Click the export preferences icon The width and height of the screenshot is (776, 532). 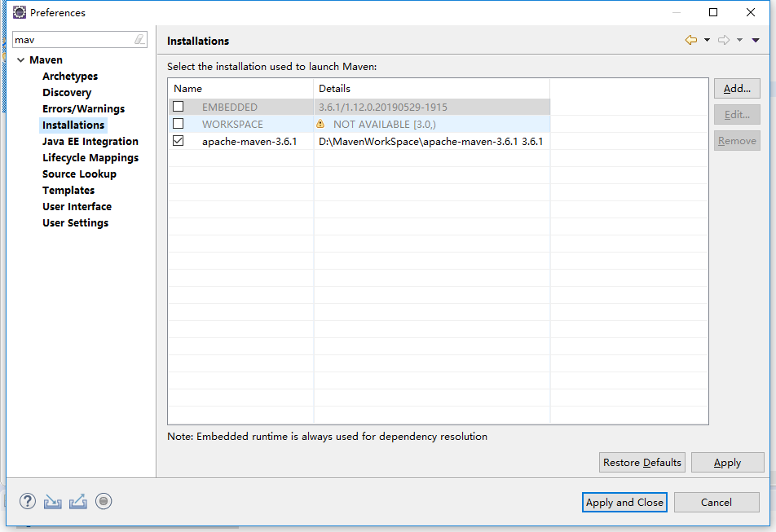tap(78, 502)
